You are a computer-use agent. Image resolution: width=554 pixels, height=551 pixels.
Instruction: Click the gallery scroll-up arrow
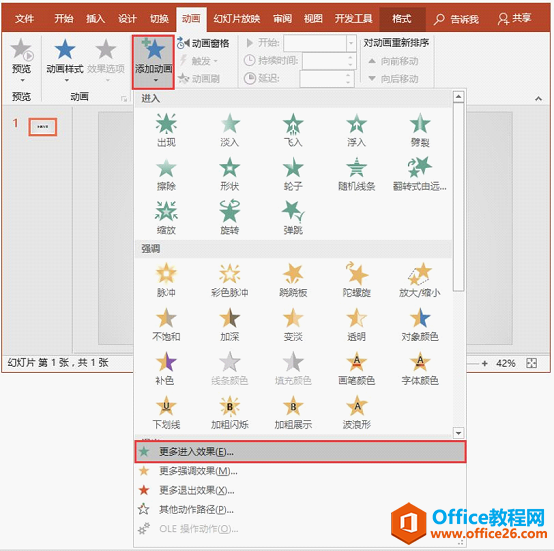[x=458, y=97]
